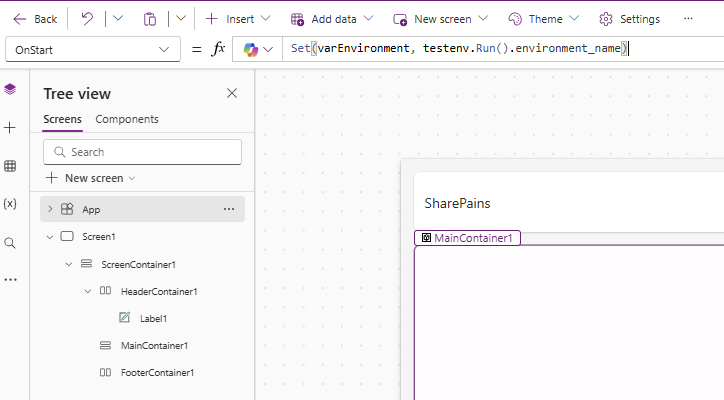Select Screen1 in the tree
The height and width of the screenshot is (400, 724).
click(x=99, y=237)
